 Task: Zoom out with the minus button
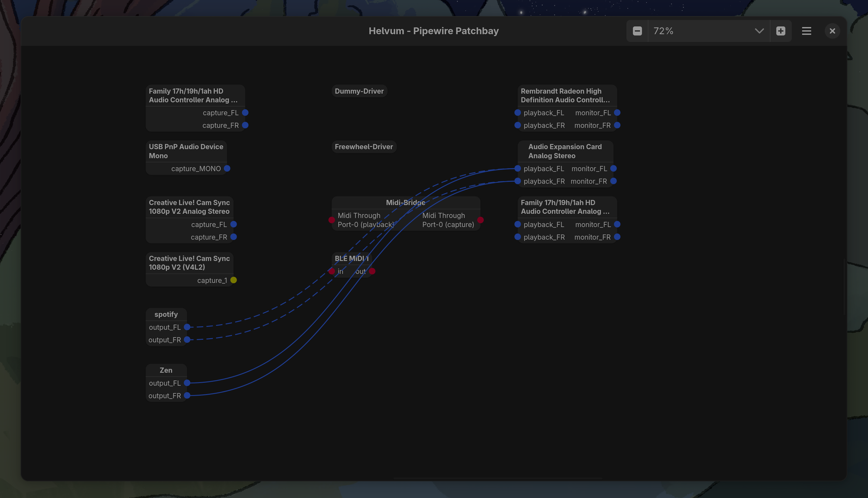[637, 31]
